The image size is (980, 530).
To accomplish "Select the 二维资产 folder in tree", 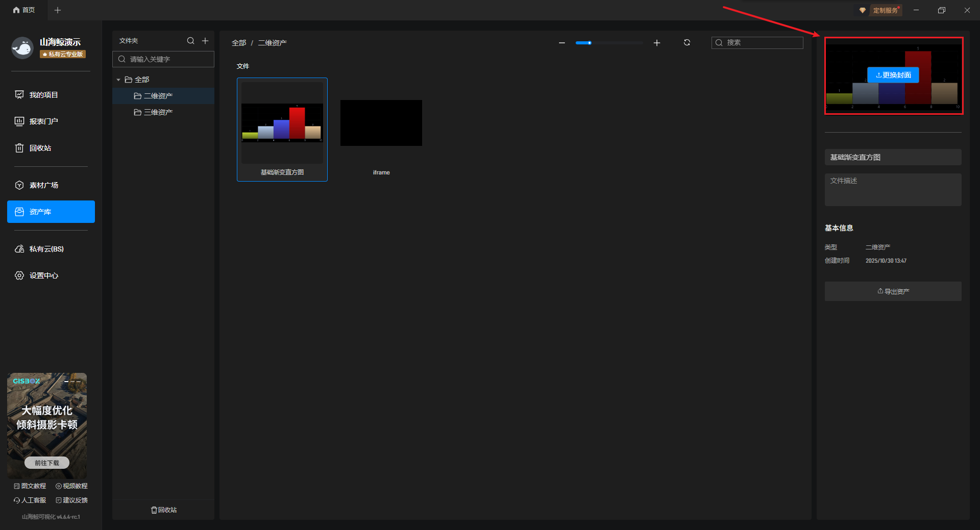I will pyautogui.click(x=158, y=96).
